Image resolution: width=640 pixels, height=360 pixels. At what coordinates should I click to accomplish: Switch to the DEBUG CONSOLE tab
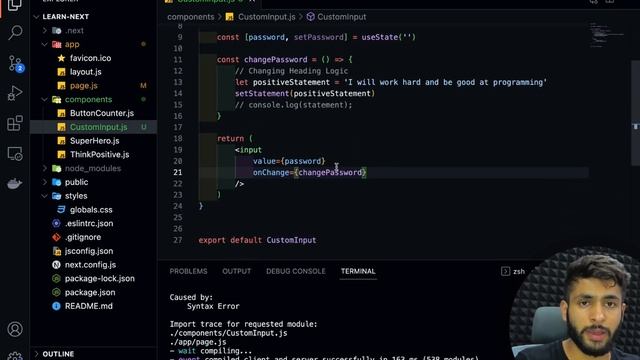coord(296,271)
